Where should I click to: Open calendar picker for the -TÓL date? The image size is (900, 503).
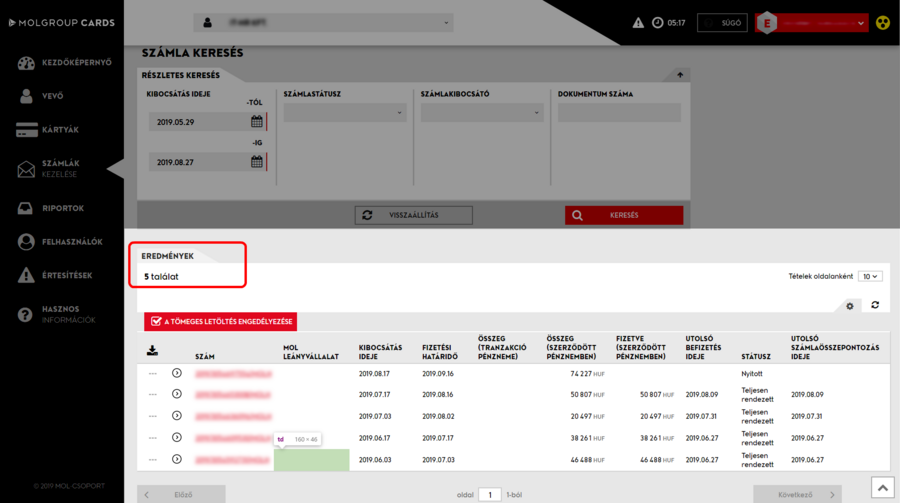[257, 122]
